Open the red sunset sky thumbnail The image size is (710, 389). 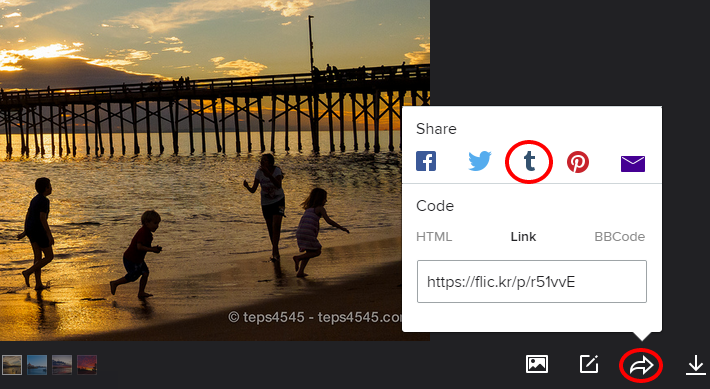87,365
